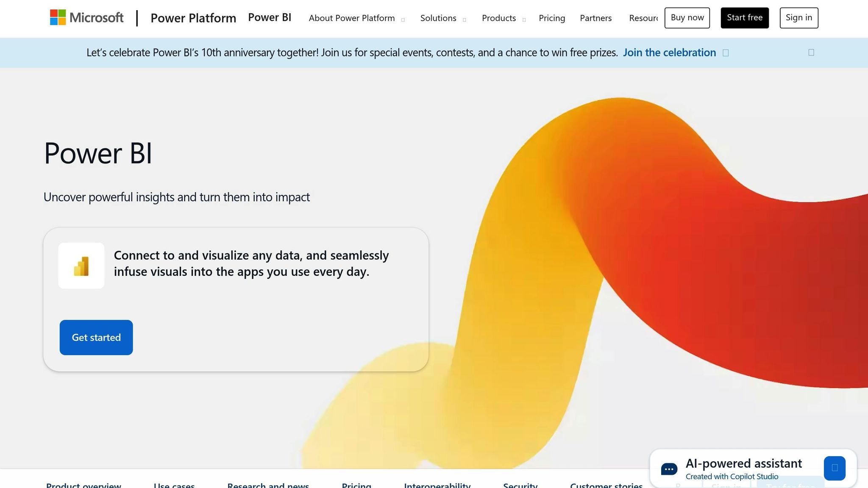
Task: Select the Security anchor tab at the bottom
Action: click(x=520, y=485)
